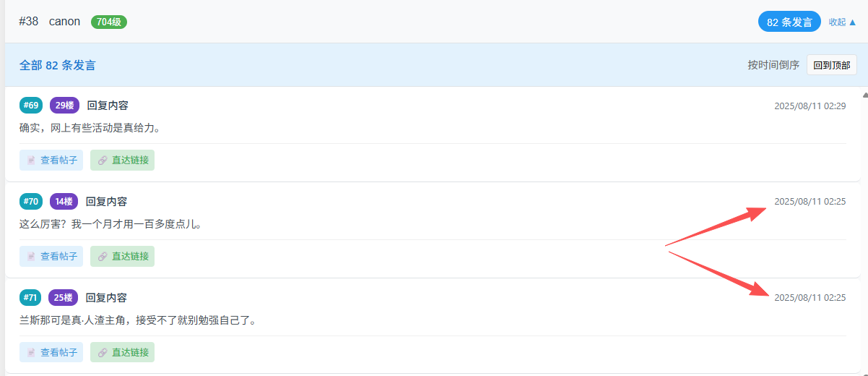Click the #70 post number badge
This screenshot has height=376, width=868.
(x=30, y=202)
